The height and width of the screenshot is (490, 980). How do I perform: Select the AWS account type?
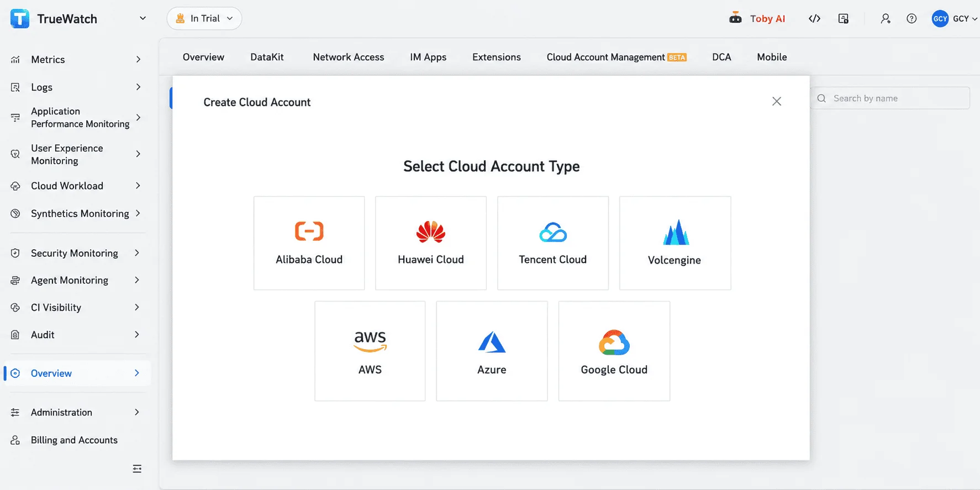tap(370, 351)
